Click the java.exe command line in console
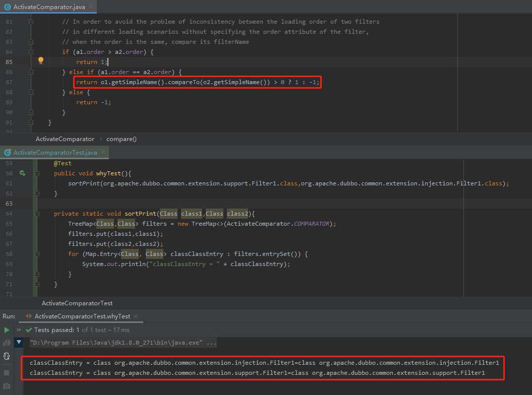Image resolution: width=532 pixels, height=395 pixels. (x=123, y=343)
